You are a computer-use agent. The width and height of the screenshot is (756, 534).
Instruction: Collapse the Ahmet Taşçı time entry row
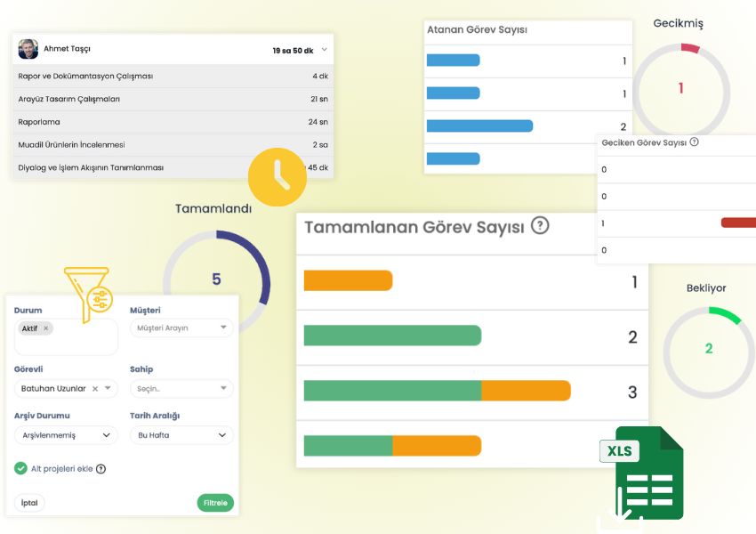325,50
